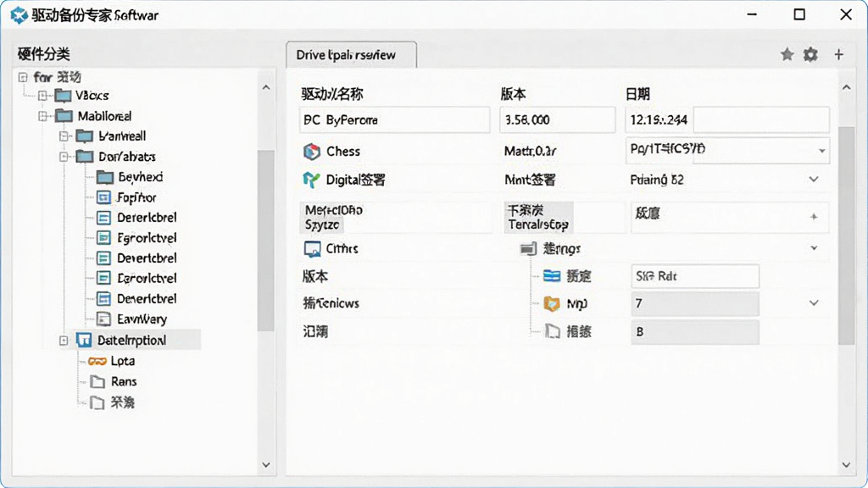Select the Carorlctvel item icon
Viewport: 868px width, 488px height.
[x=103, y=278]
